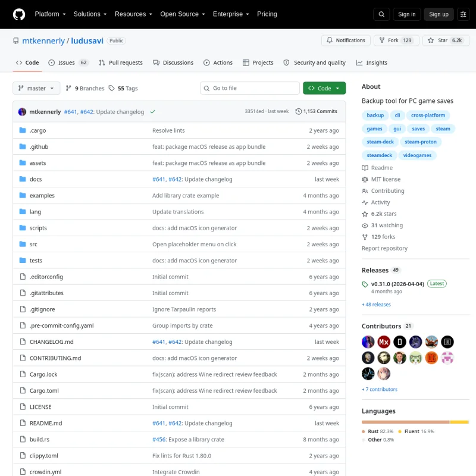Click the Rust segment of language bar
The height and width of the screenshot is (476, 476).
point(406,422)
